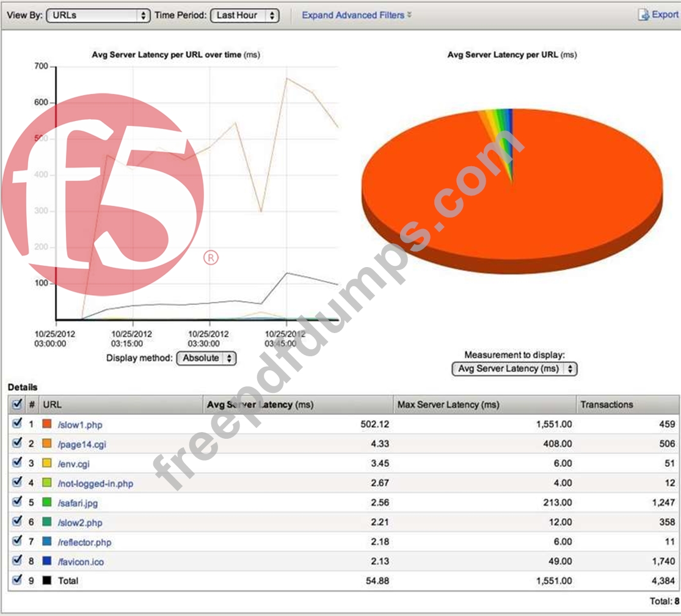Open the View By URLs dropdown
The height and width of the screenshot is (616, 681).
click(98, 15)
